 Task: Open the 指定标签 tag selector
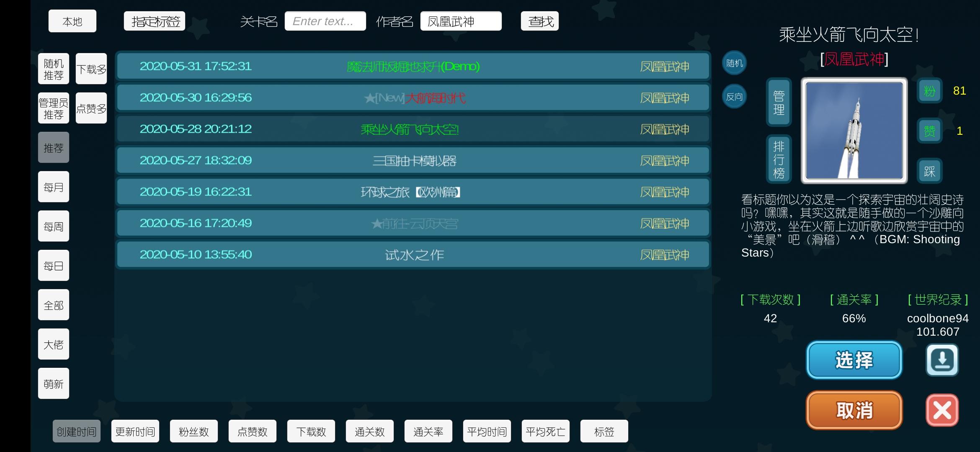point(155,21)
